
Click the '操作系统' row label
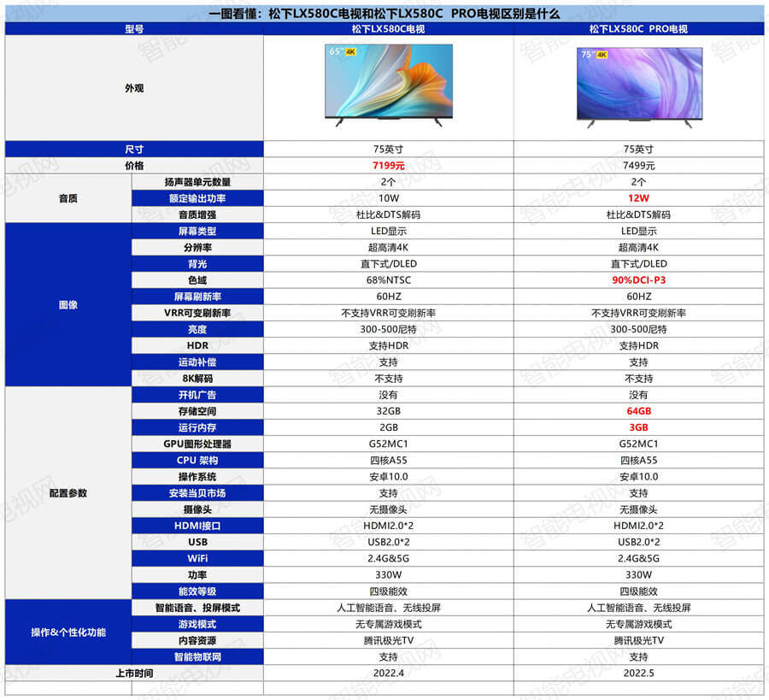197,476
